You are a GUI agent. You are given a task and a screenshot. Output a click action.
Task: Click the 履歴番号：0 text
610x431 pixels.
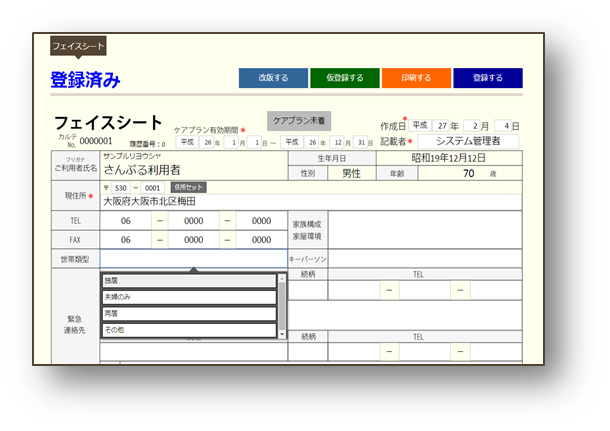(147, 144)
